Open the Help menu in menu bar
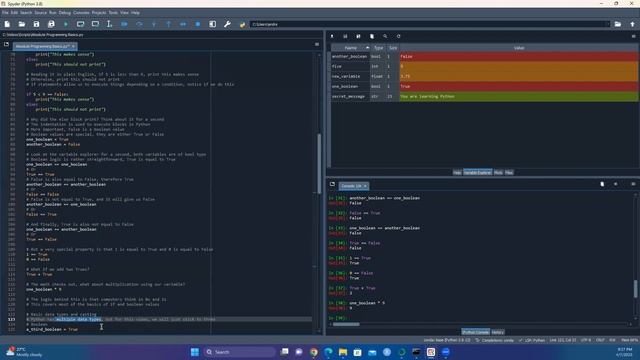Image resolution: width=640 pixels, height=360 pixels. (135, 13)
